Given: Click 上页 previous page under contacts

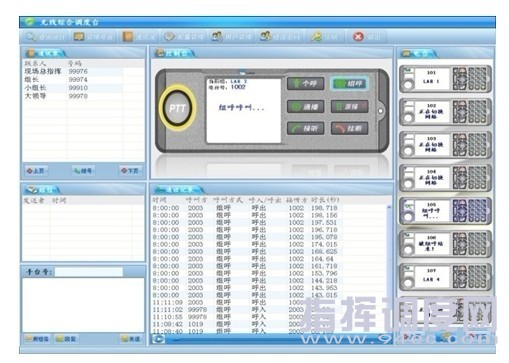Looking at the screenshot, I should [x=36, y=171].
